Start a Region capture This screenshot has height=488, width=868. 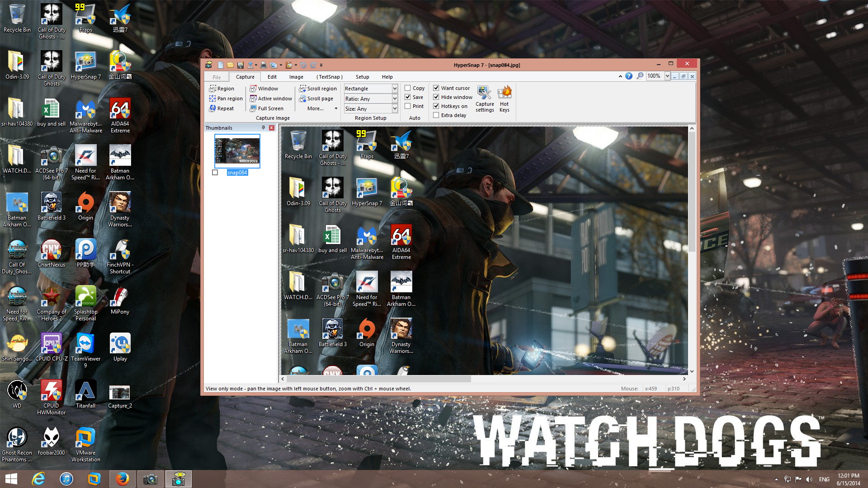pyautogui.click(x=222, y=89)
